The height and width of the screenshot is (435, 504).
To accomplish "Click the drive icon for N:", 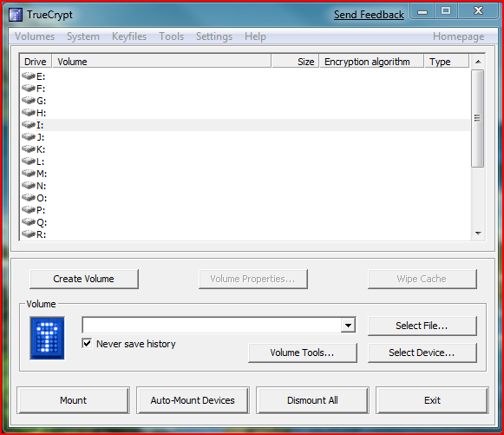I will click(x=29, y=186).
